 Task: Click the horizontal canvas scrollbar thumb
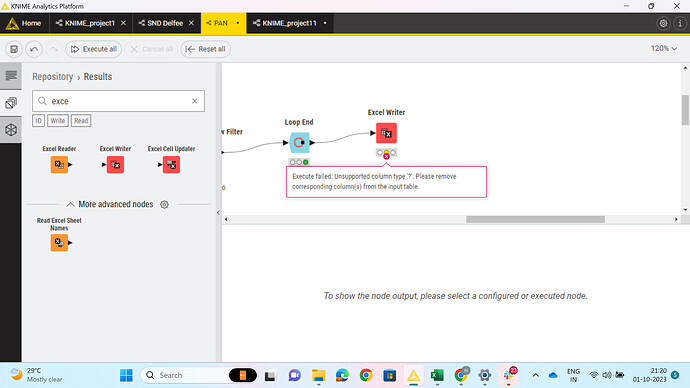[535, 219]
